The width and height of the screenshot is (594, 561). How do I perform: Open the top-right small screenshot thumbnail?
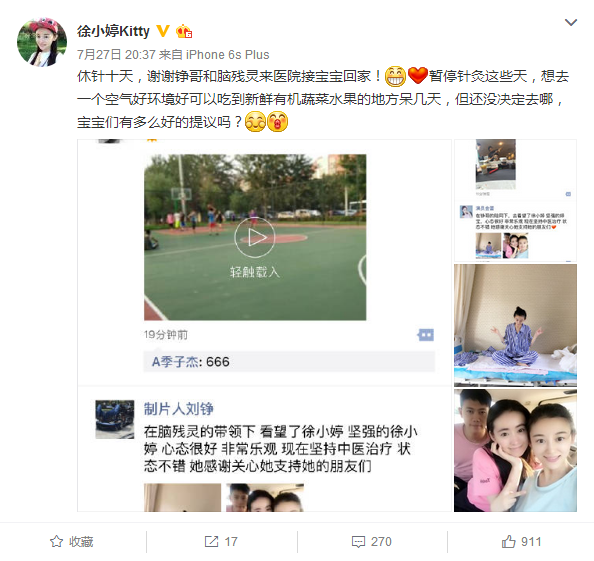515,200
